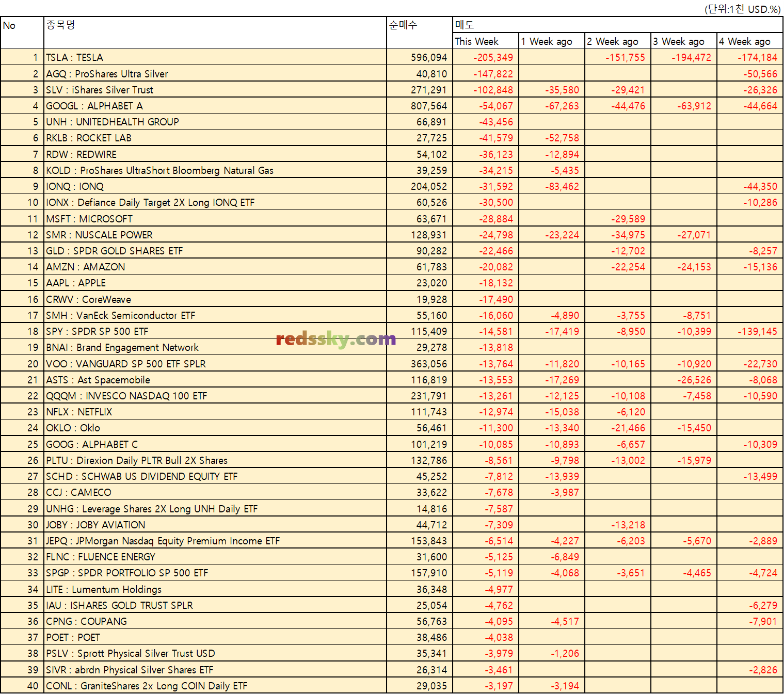This screenshot has width=784, height=694.
Task: Select SCHD SCHWAB US DIVIDEND EQUITY ETF
Action: 215,476
